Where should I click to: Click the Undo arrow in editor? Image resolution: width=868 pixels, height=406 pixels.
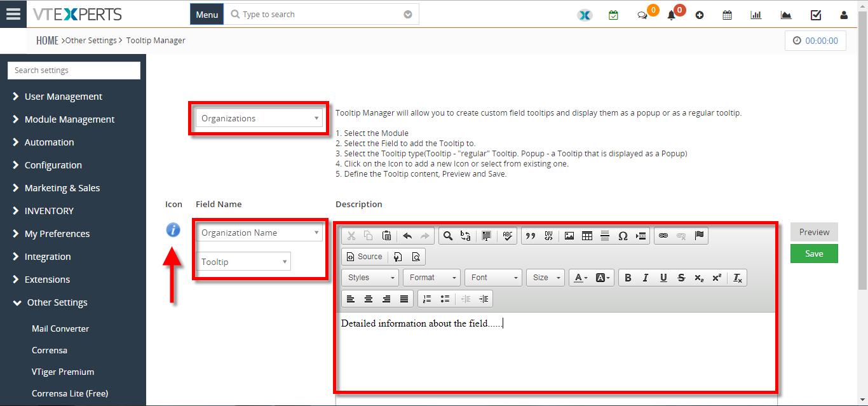(x=407, y=236)
